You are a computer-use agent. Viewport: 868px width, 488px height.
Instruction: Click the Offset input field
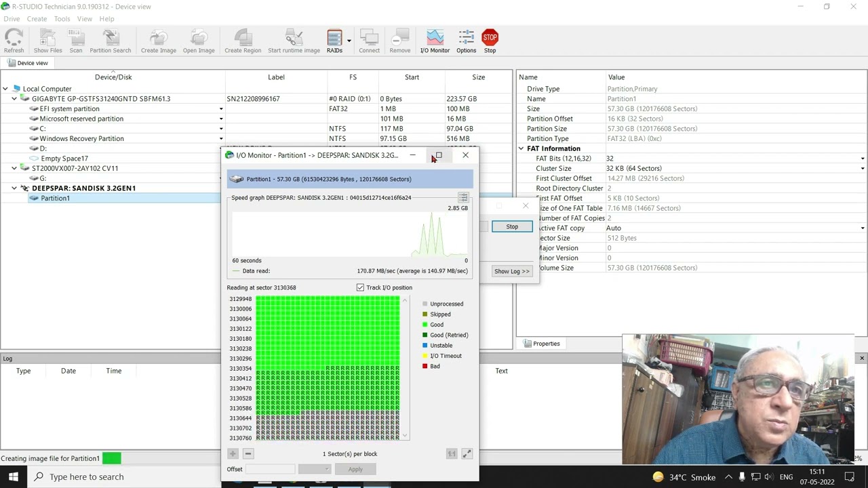(x=270, y=469)
